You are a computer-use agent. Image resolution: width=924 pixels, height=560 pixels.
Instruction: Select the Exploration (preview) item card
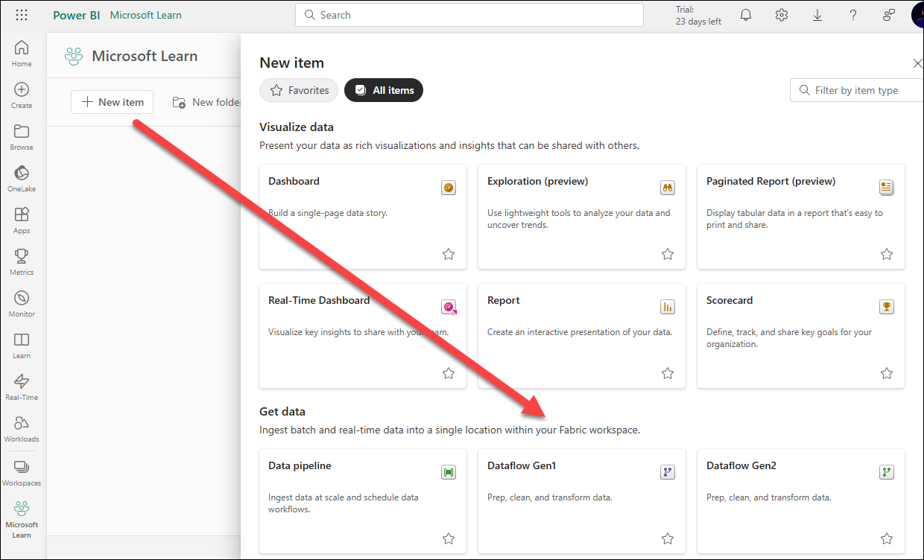click(582, 217)
